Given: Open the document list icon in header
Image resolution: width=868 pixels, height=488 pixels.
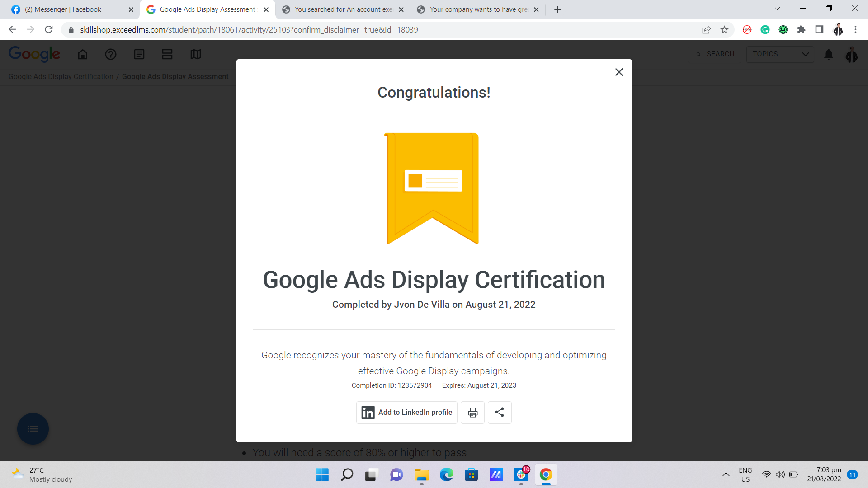Looking at the screenshot, I should click(139, 54).
